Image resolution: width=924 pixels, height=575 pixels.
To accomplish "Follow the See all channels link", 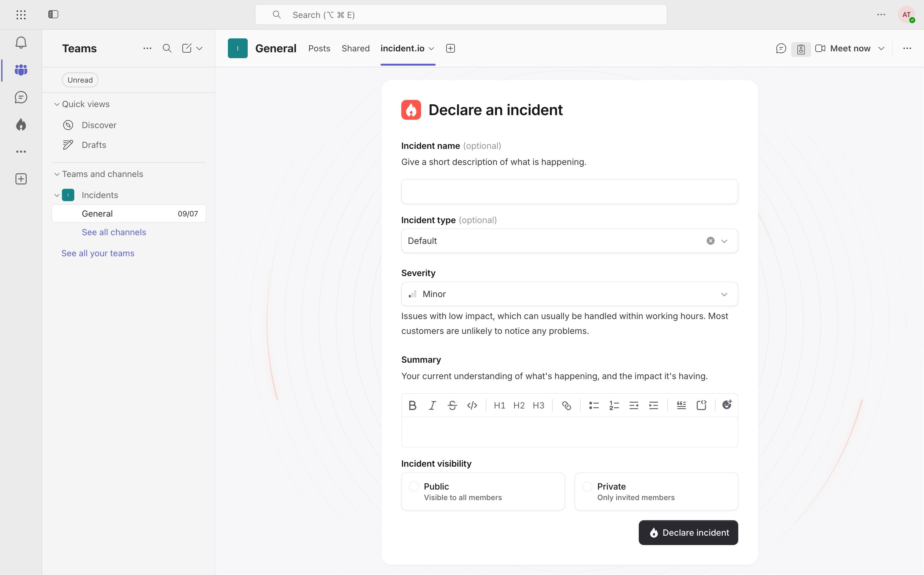I will pyautogui.click(x=114, y=232).
